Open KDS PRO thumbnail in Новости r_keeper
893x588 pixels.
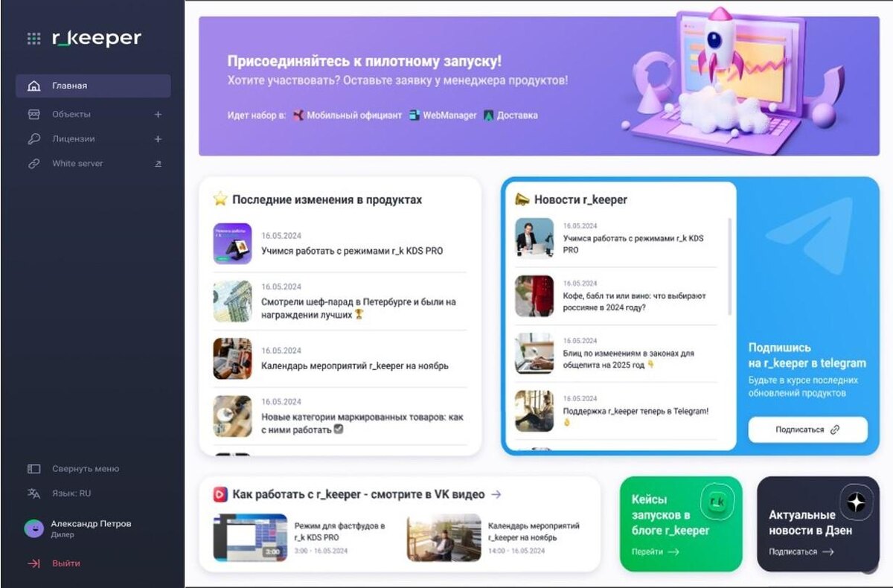pos(534,237)
